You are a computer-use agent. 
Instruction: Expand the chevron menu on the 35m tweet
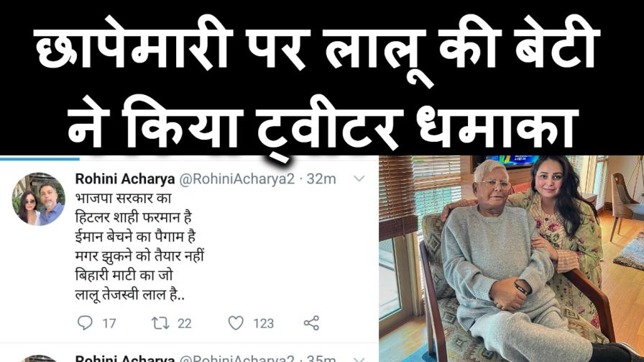[359, 359]
